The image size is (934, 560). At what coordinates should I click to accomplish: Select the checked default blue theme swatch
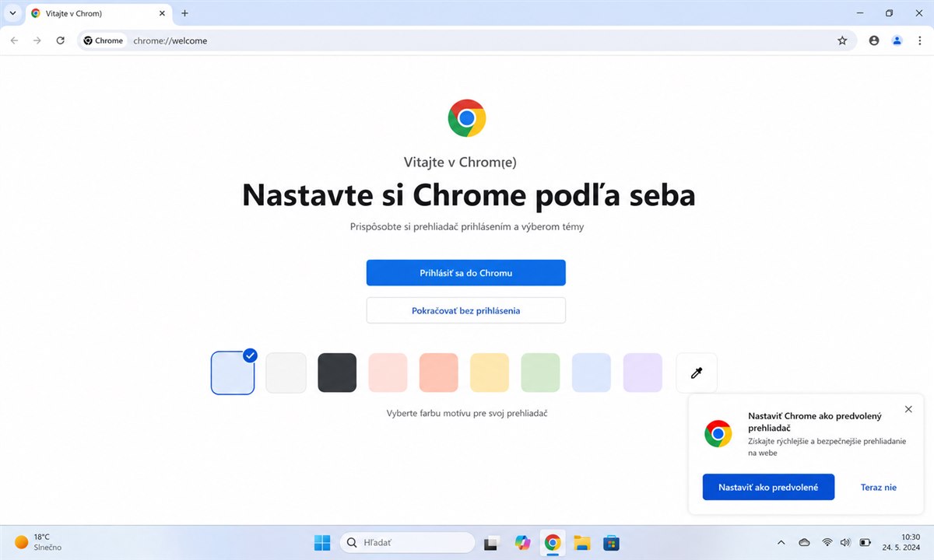click(x=233, y=373)
